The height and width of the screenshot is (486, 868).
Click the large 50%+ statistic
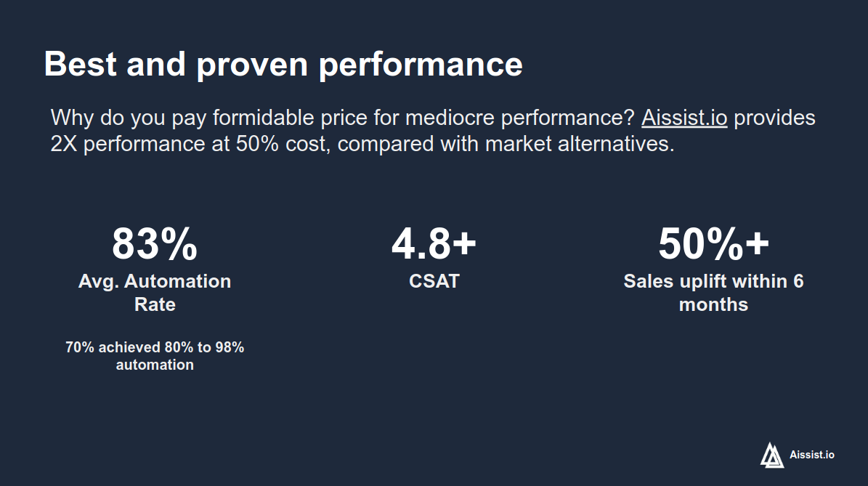coord(713,244)
